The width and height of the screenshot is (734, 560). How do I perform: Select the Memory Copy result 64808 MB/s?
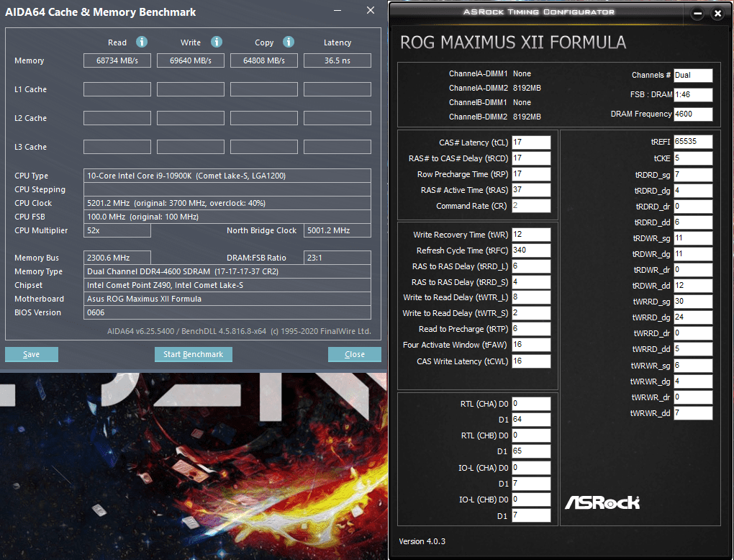[x=264, y=60]
